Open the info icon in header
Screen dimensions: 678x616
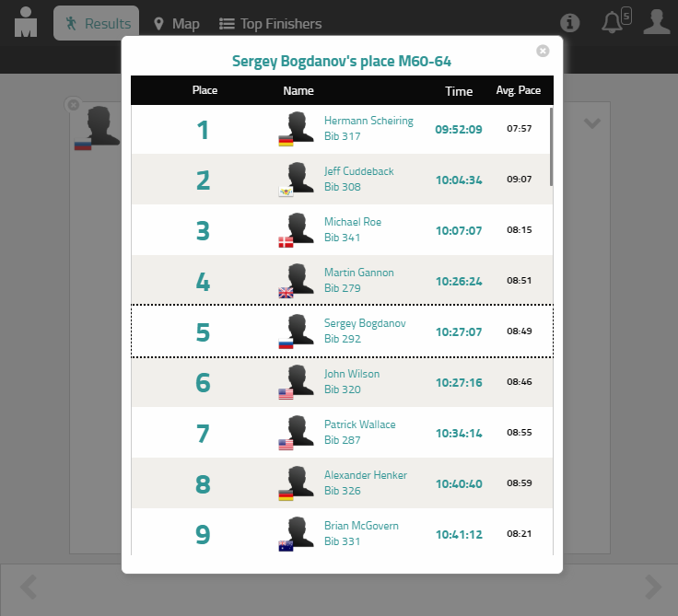click(570, 23)
